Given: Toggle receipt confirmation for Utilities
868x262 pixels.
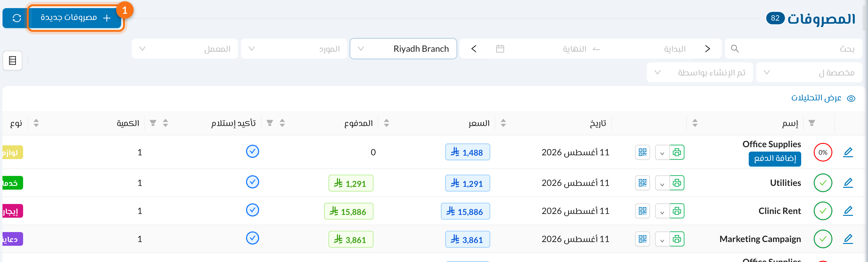Looking at the screenshot, I should coord(252,182).
